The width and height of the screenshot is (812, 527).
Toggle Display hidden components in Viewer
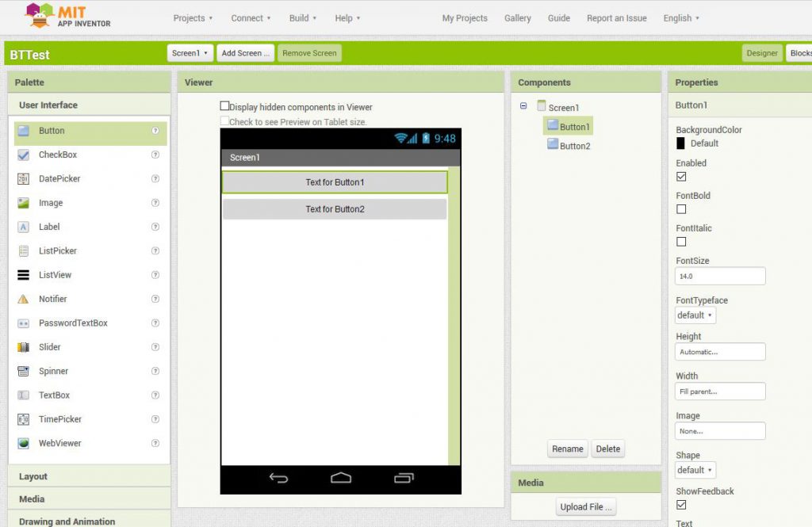[x=224, y=105]
